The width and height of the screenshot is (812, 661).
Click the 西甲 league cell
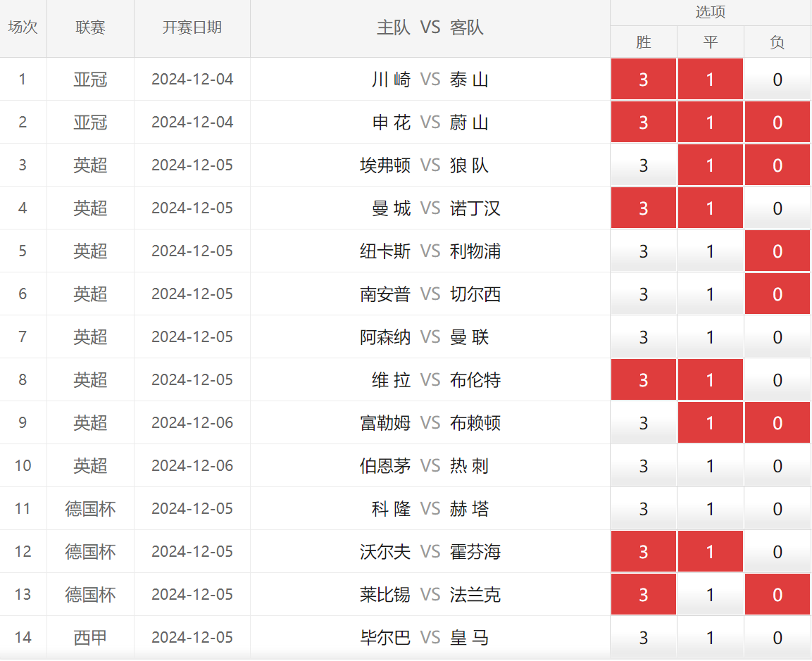(90, 638)
